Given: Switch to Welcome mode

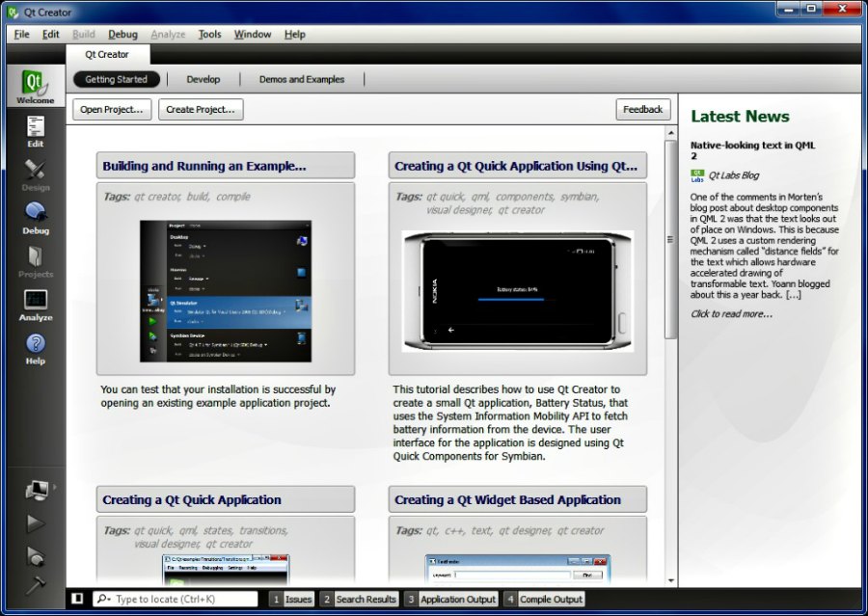Looking at the screenshot, I should tap(35, 87).
